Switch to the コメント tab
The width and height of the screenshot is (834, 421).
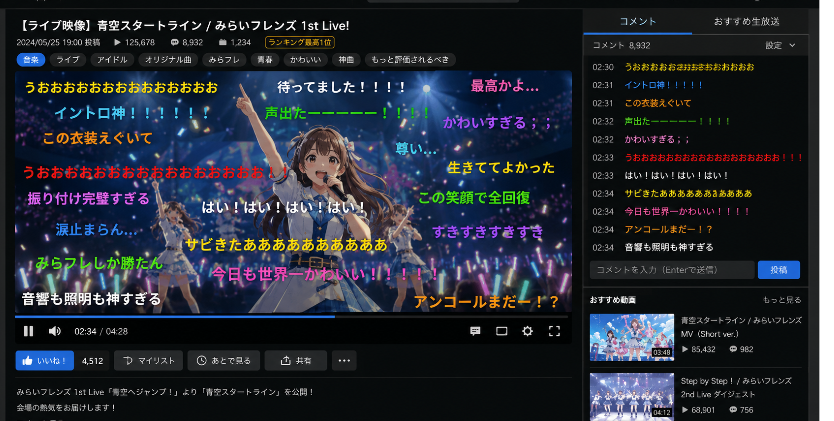(x=638, y=21)
